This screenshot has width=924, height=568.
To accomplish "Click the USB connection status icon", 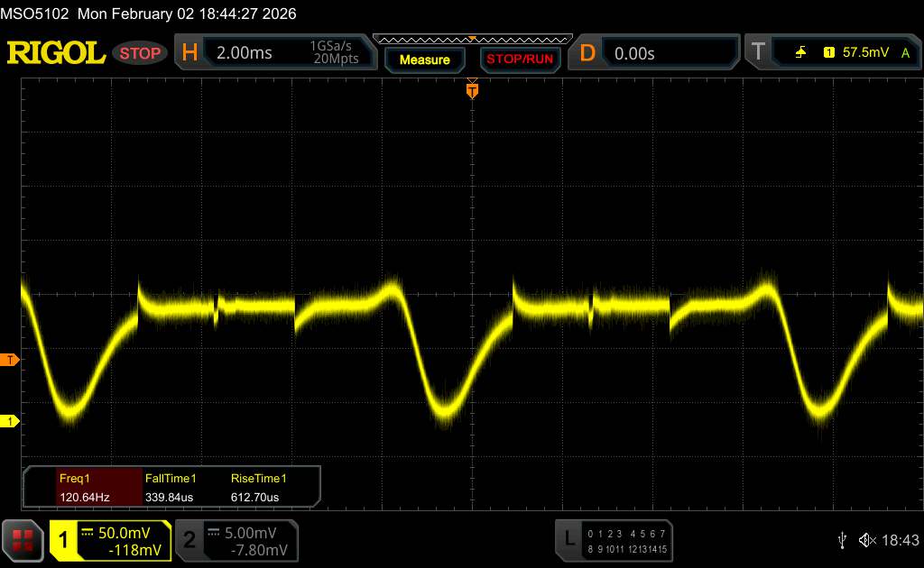I will (x=842, y=539).
